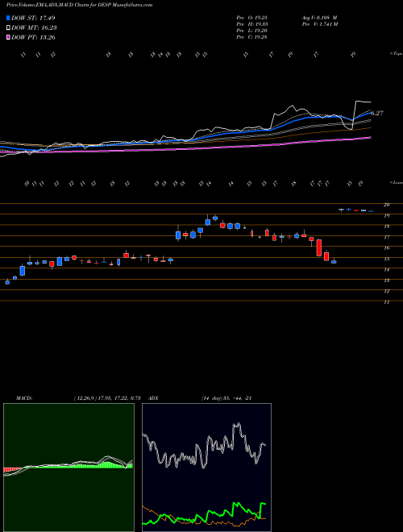
Task: Click the blue DOW ST legend swatch
Action: 8,18
